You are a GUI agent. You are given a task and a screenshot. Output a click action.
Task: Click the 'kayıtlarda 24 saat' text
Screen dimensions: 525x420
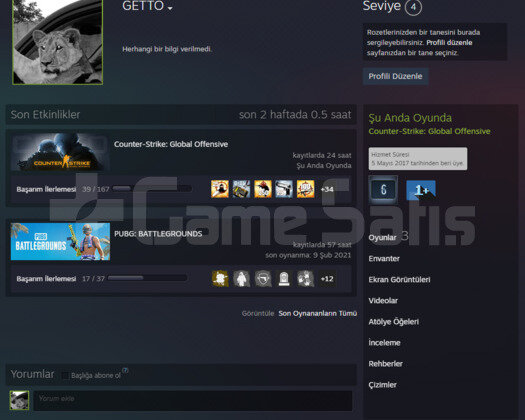[x=322, y=155]
